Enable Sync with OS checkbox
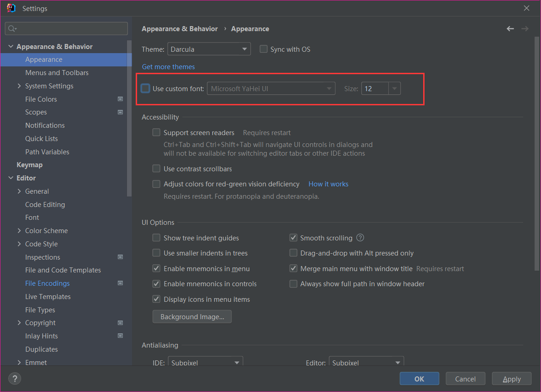The image size is (541, 392). pyautogui.click(x=264, y=49)
